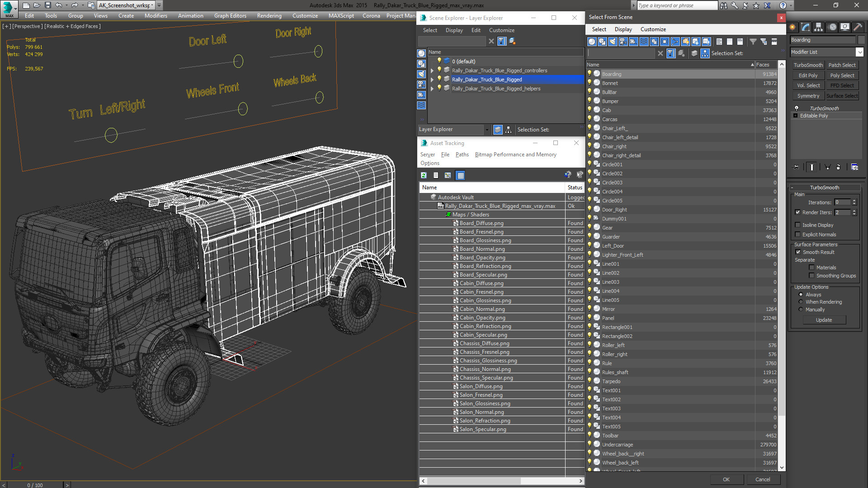
Task: Toggle Display Shapes filter in Select From Scene
Action: click(602, 42)
